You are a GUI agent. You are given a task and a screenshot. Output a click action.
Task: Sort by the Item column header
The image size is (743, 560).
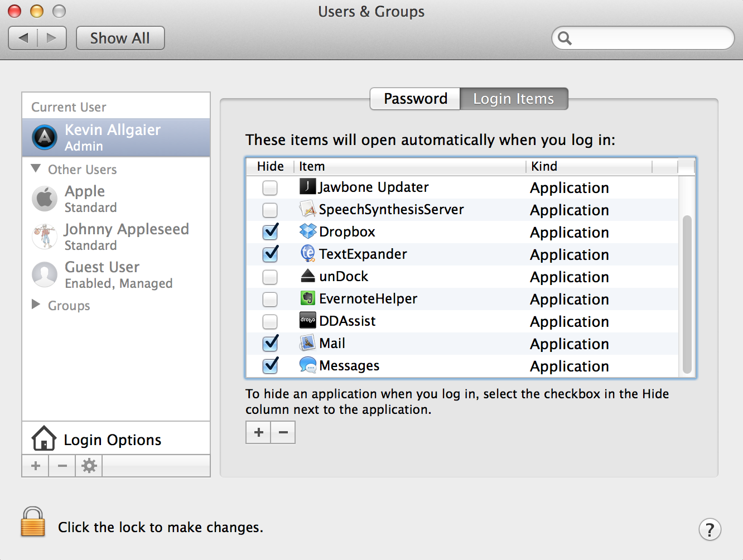click(409, 166)
